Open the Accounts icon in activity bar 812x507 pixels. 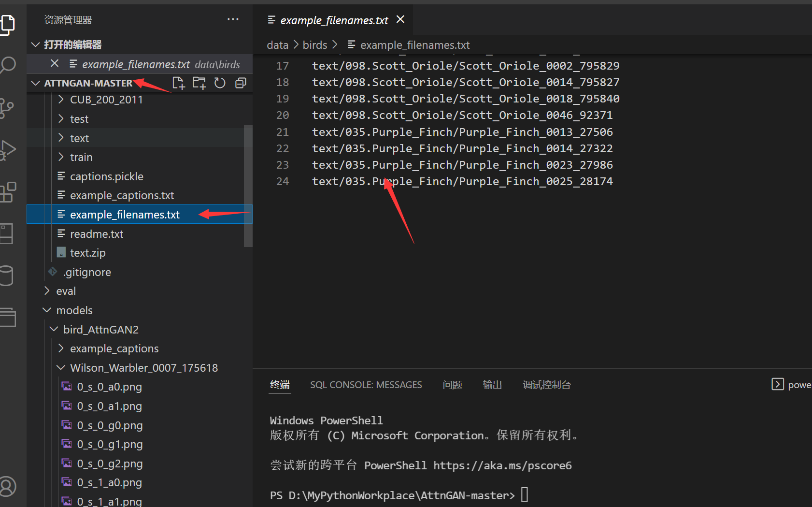pos(7,486)
